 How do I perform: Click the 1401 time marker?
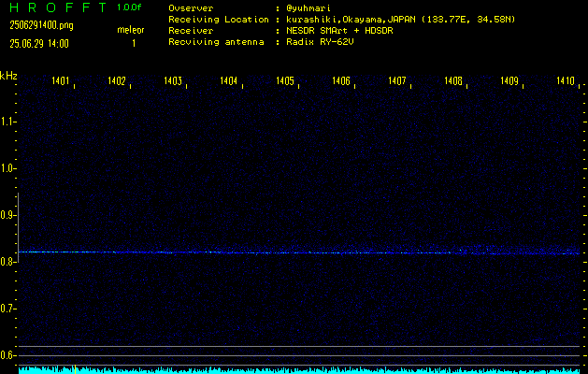pos(61,80)
